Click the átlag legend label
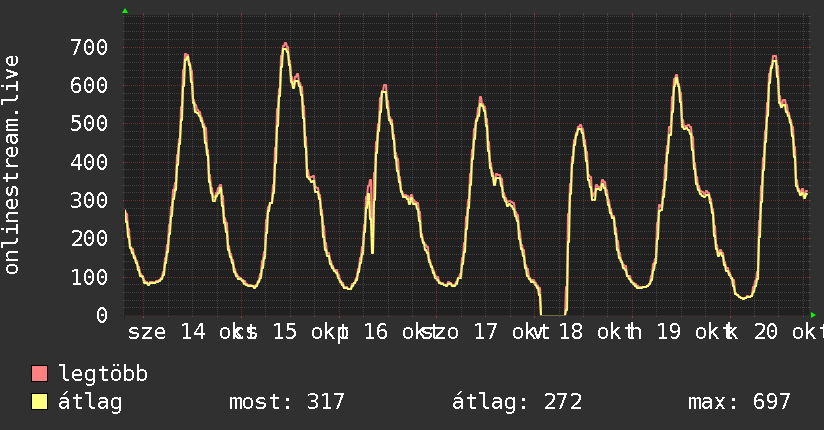Viewport: 824px width, 430px height. (x=90, y=402)
